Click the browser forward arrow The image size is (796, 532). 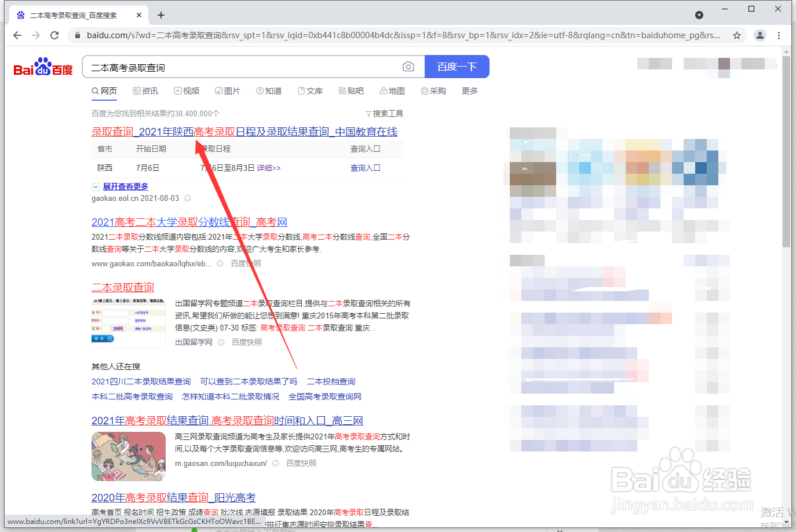(x=36, y=35)
